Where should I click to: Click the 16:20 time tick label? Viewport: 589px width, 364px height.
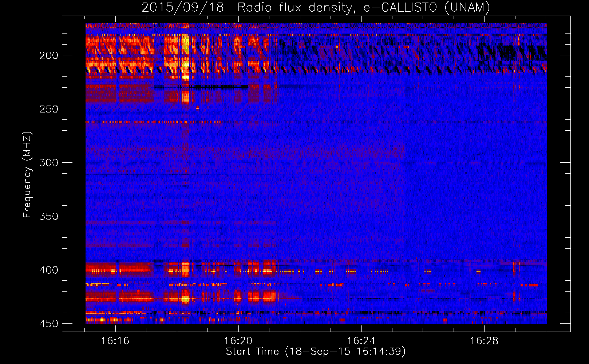(x=238, y=341)
